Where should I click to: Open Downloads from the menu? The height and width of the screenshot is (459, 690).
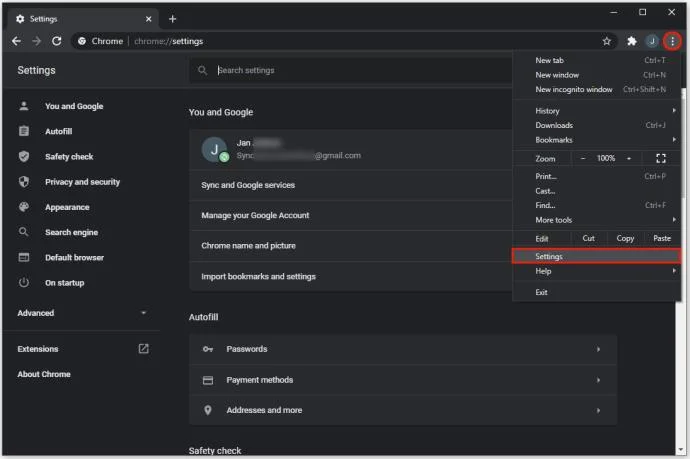(x=596, y=125)
